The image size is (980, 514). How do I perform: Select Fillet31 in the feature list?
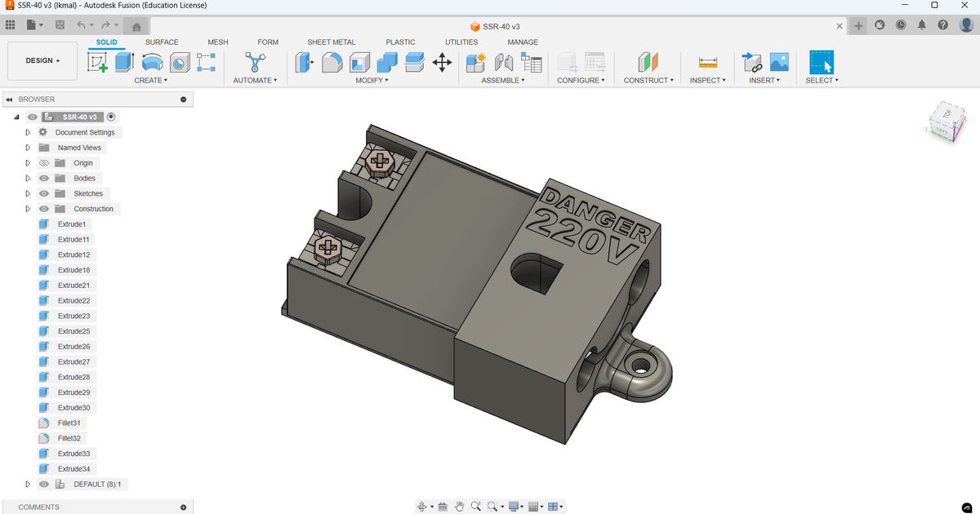tap(69, 423)
